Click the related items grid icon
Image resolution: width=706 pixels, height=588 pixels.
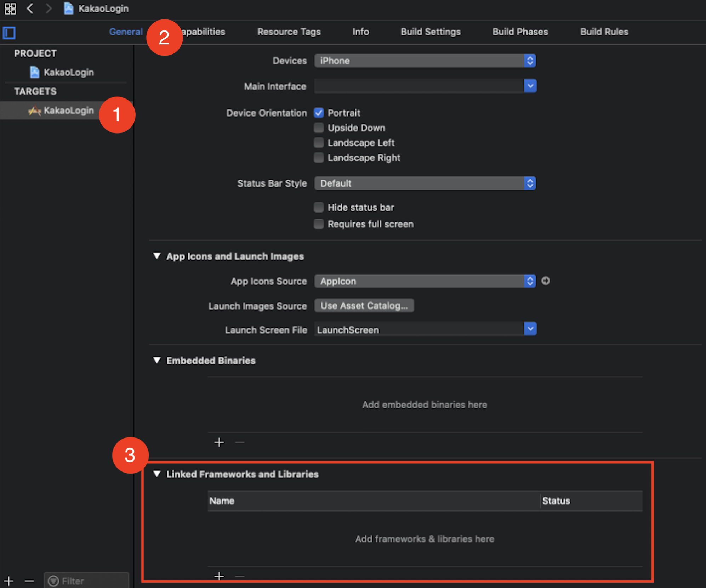[10, 9]
